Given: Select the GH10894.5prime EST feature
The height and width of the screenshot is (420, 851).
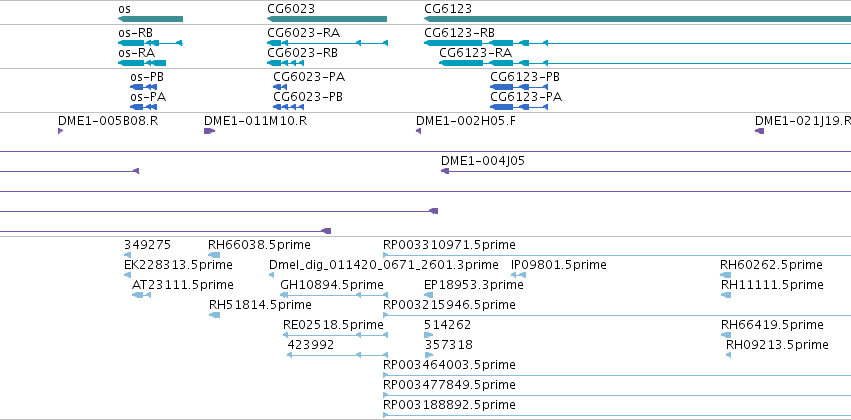Looking at the screenshot, I should [334, 295].
